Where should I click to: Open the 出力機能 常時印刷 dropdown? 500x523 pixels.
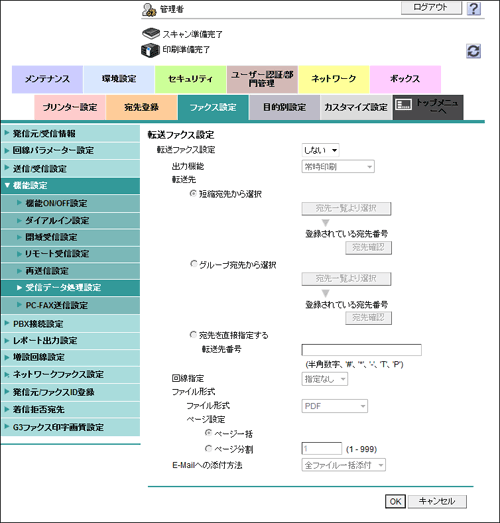coord(338,166)
